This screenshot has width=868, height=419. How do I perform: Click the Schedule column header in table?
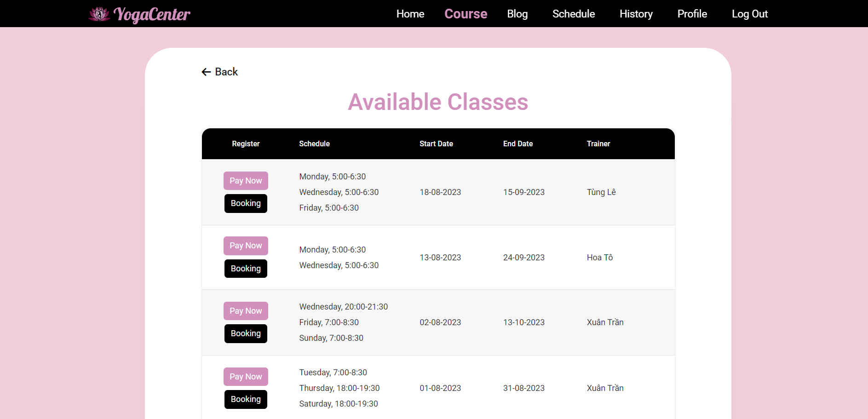tap(314, 143)
